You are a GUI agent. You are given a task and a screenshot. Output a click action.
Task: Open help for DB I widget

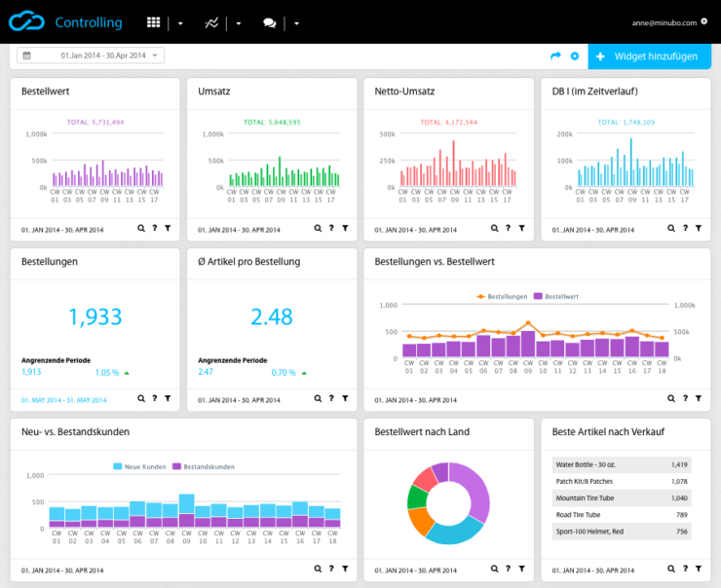point(685,228)
